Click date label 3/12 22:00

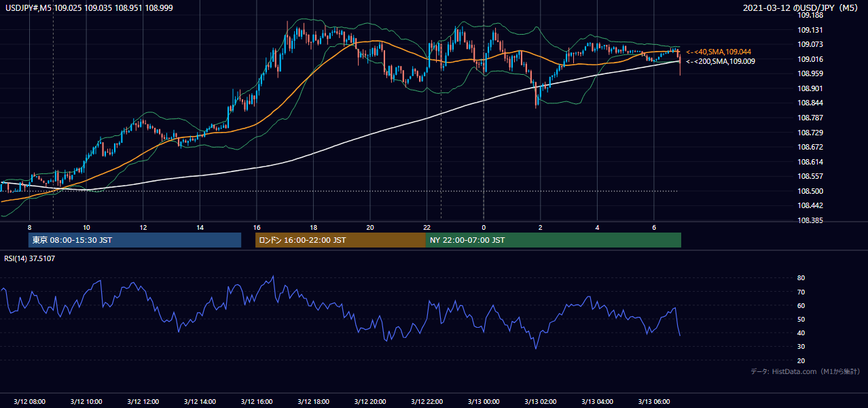[427, 402]
